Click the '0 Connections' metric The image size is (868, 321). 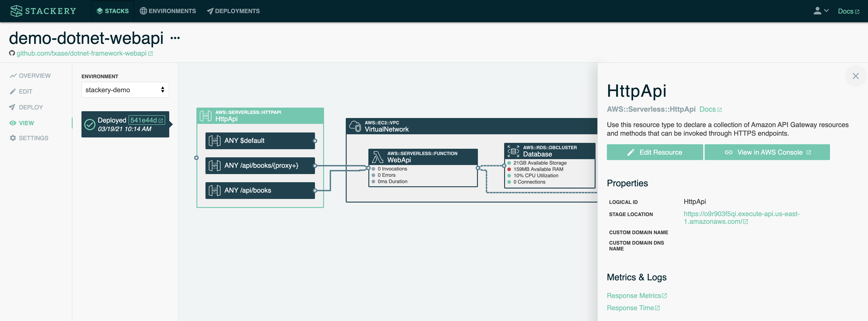click(x=526, y=182)
